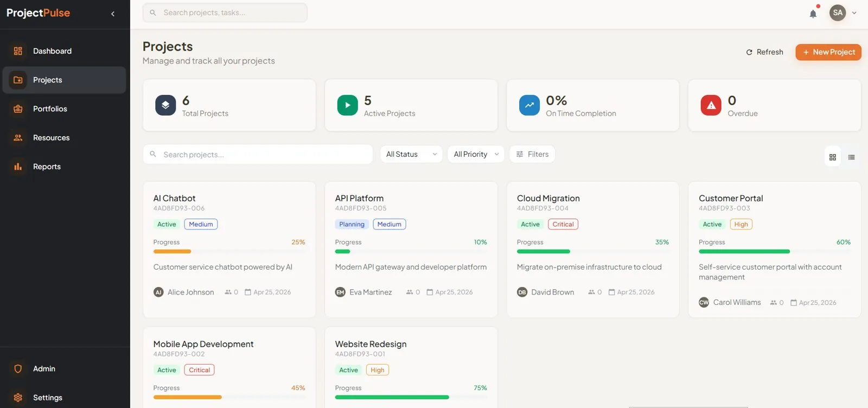Open Settings in the sidebar
The width and height of the screenshot is (868, 408).
pos(64,398)
